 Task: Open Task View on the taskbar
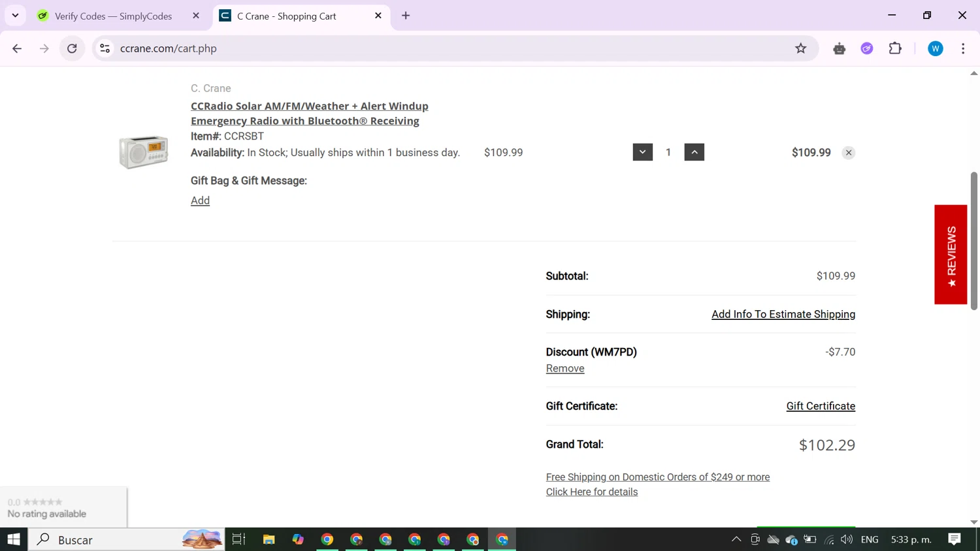[239, 539]
